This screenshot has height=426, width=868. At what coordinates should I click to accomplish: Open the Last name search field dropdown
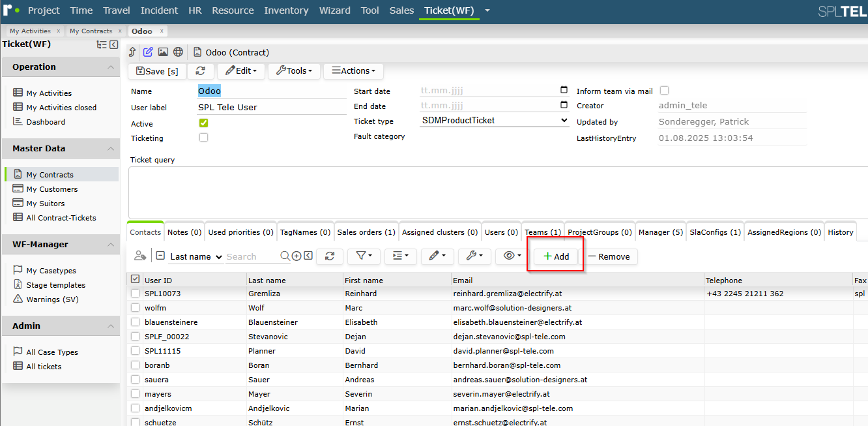pyautogui.click(x=195, y=256)
